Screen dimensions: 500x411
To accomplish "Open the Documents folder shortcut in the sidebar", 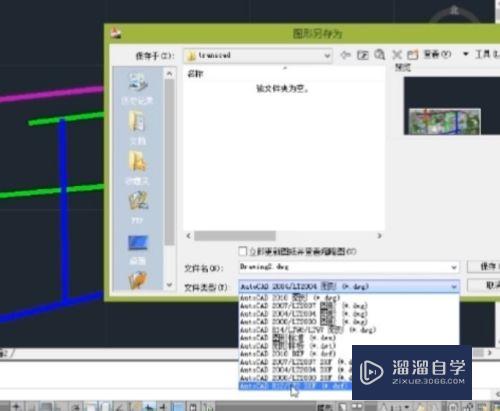I will [137, 127].
